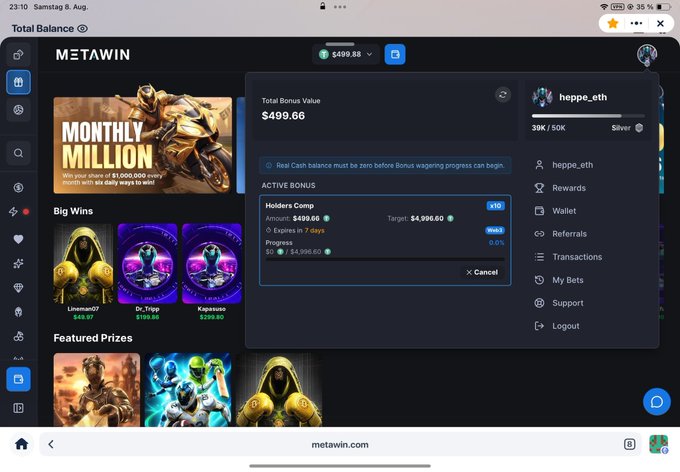The height and width of the screenshot is (472, 680).
Task: Click the favorite star in browser overlay
Action: 612,23
